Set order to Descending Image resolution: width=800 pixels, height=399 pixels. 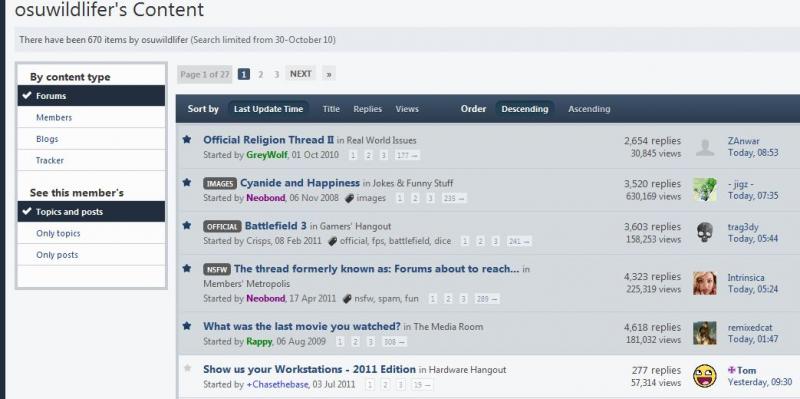[524, 109]
